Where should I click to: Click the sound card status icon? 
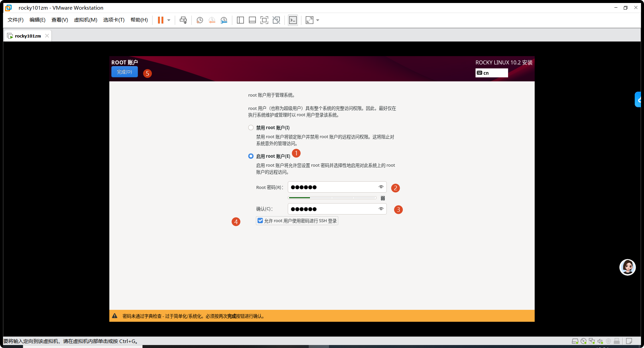600,341
